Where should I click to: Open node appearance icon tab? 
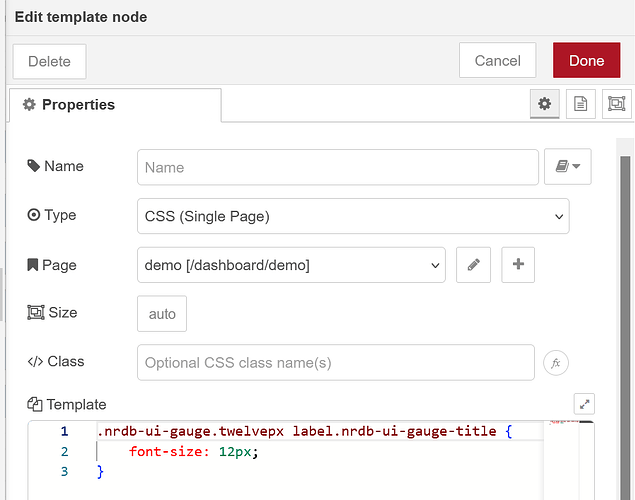[616, 104]
